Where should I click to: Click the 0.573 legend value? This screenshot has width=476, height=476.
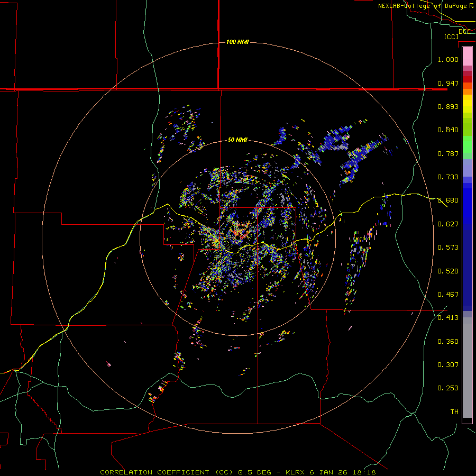click(x=448, y=248)
